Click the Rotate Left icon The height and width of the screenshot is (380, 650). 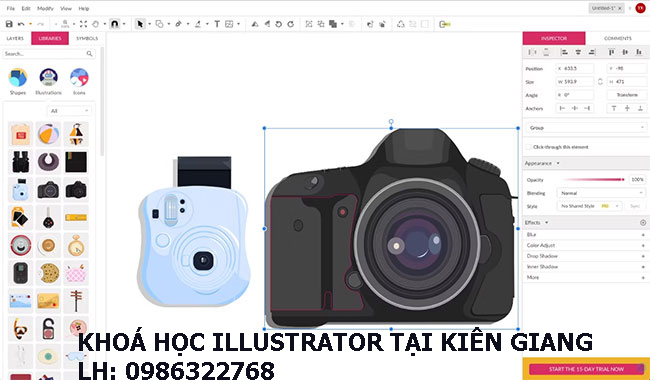[279, 24]
